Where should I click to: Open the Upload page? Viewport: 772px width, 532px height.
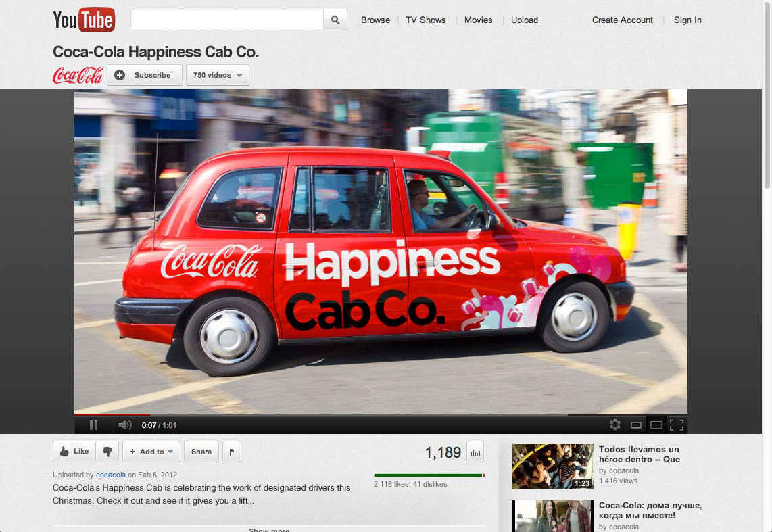(x=525, y=20)
